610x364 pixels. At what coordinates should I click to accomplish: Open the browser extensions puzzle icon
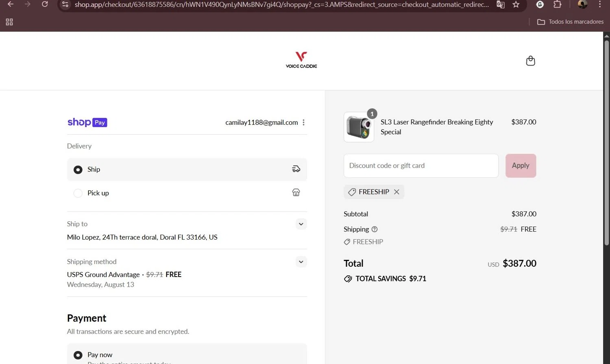[x=558, y=4]
